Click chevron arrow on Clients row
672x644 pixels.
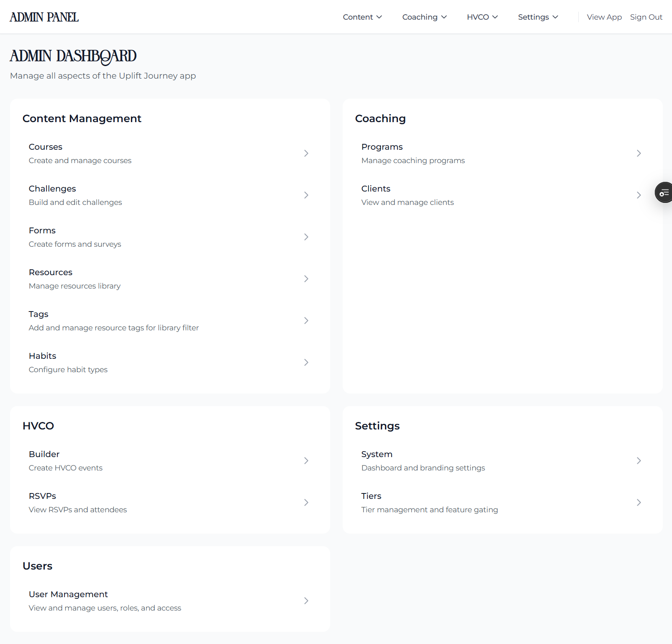pyautogui.click(x=639, y=195)
